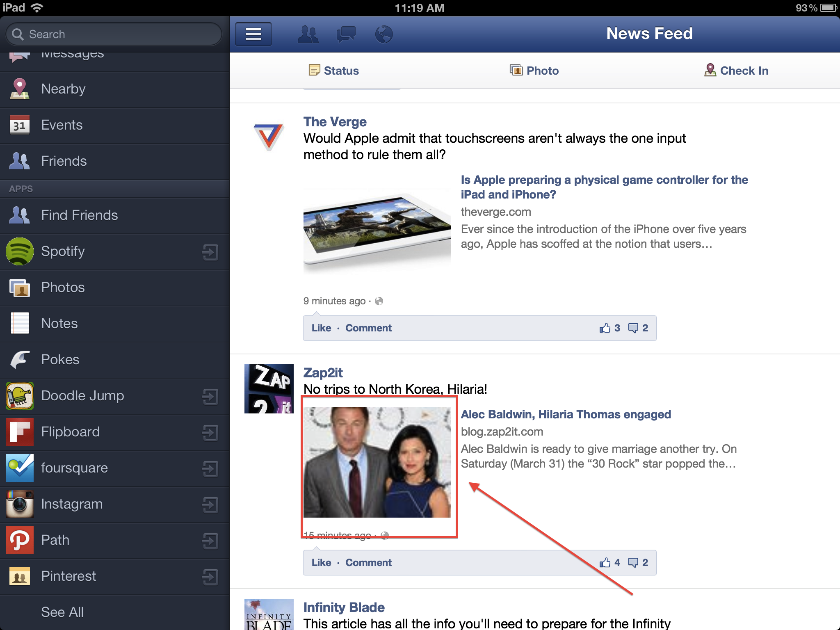Select the Photo composer tab
The image size is (840, 630).
(x=534, y=71)
